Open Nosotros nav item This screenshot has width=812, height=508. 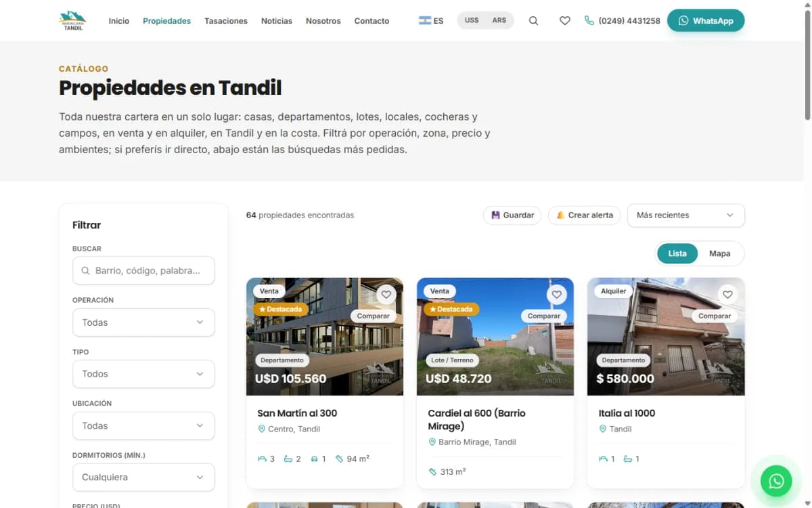[x=323, y=21]
